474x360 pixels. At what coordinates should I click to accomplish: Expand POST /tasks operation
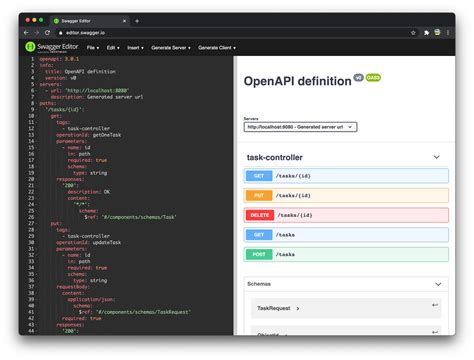coord(346,254)
